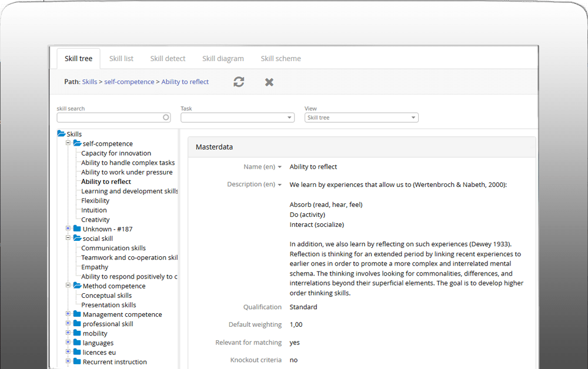Expand the Management competence node
588x369 pixels.
(x=68, y=314)
